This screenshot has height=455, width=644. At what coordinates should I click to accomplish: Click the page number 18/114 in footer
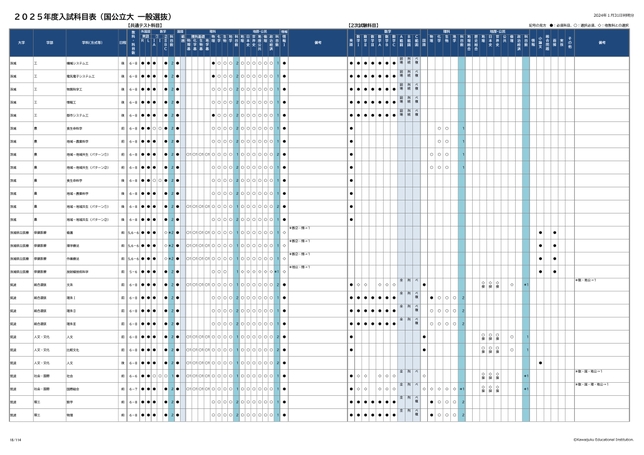(x=15, y=437)
